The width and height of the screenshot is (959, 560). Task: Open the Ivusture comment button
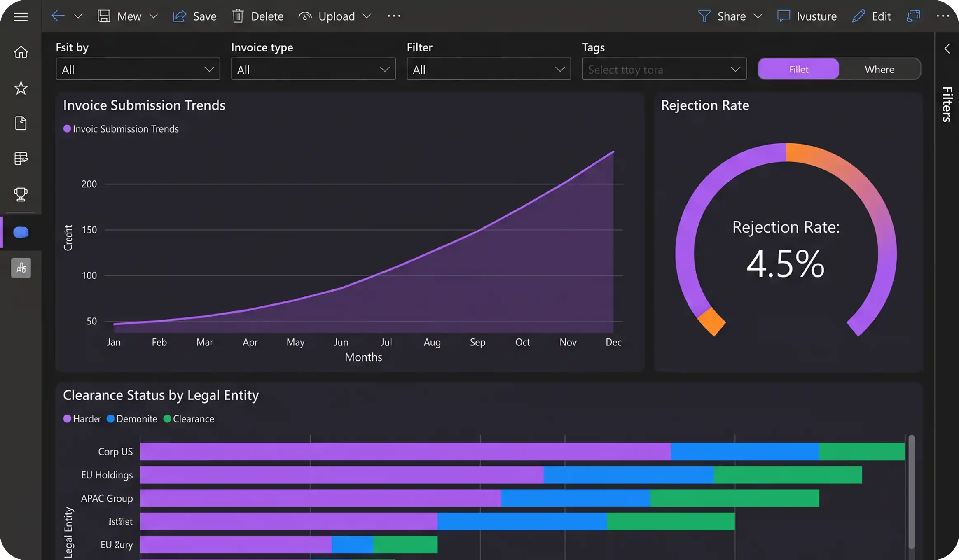tap(807, 16)
